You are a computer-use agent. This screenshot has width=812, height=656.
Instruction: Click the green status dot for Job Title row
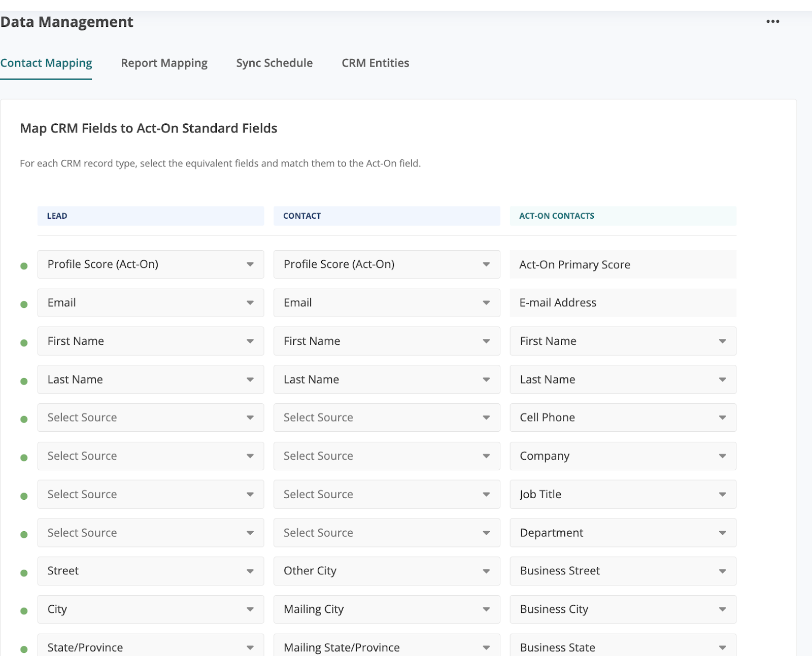pyautogui.click(x=24, y=496)
